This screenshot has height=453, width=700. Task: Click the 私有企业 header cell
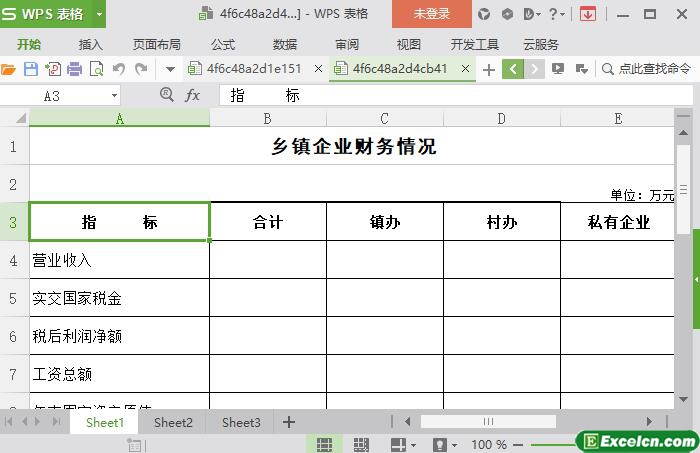(x=617, y=222)
